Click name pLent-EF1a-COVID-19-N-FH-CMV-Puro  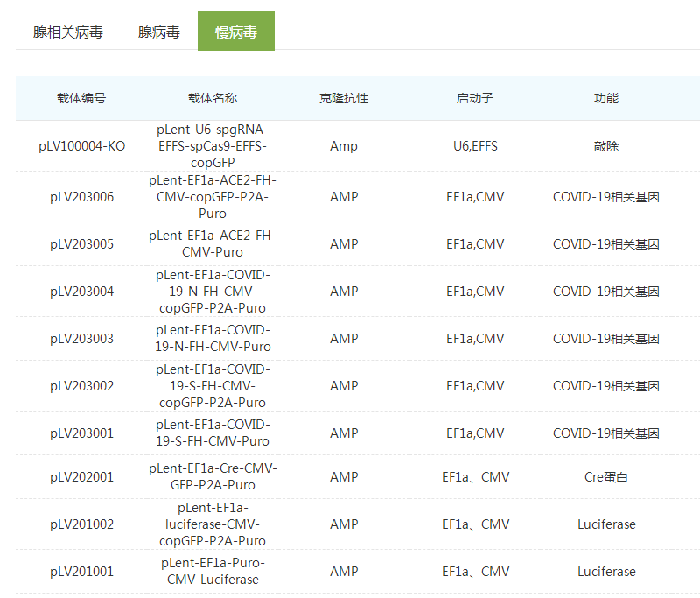click(x=213, y=339)
